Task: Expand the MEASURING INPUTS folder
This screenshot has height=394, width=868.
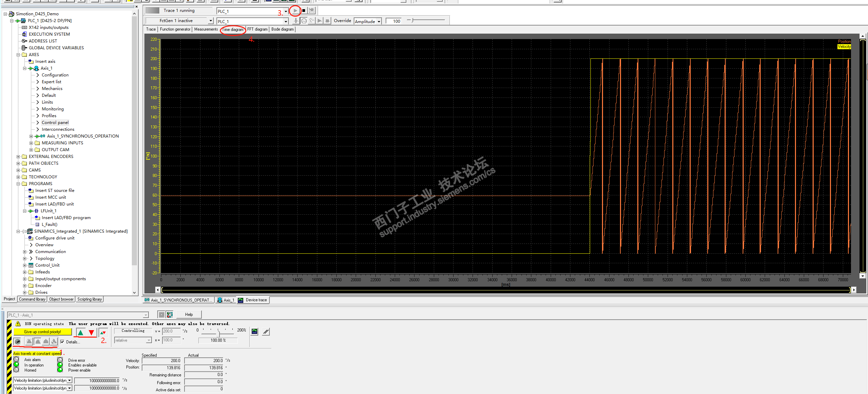Action: (x=31, y=143)
